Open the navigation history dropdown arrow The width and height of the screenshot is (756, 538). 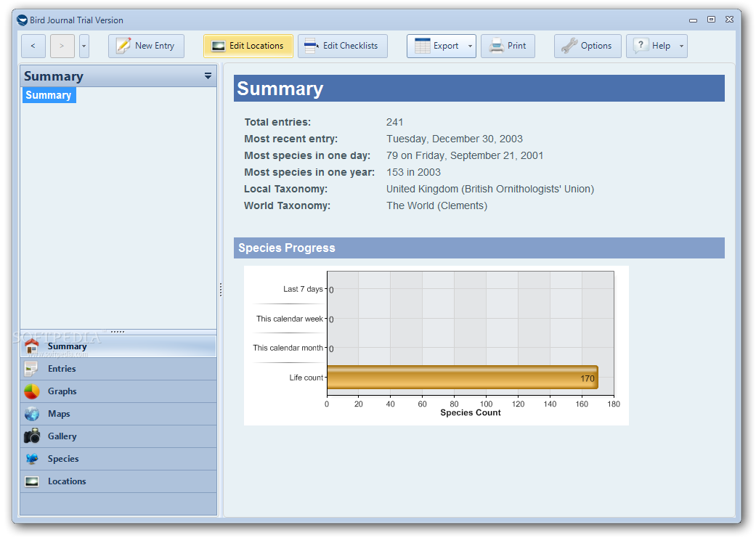click(x=84, y=46)
